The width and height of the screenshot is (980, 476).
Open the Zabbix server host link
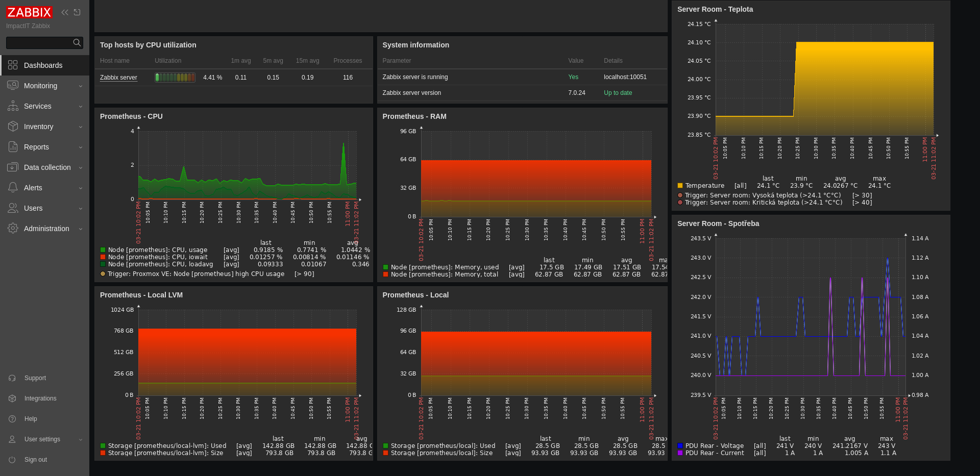(x=118, y=78)
